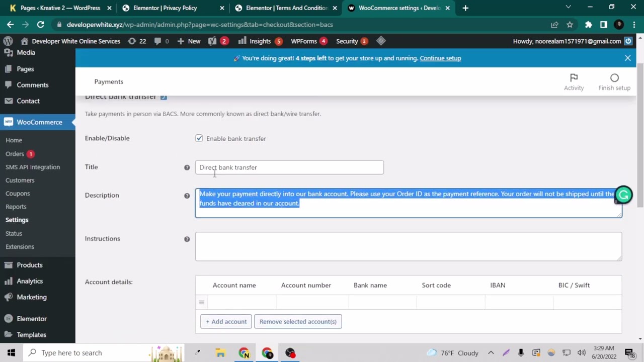The width and height of the screenshot is (644, 362).
Task: Click inside the Instructions textarea
Action: click(x=409, y=247)
